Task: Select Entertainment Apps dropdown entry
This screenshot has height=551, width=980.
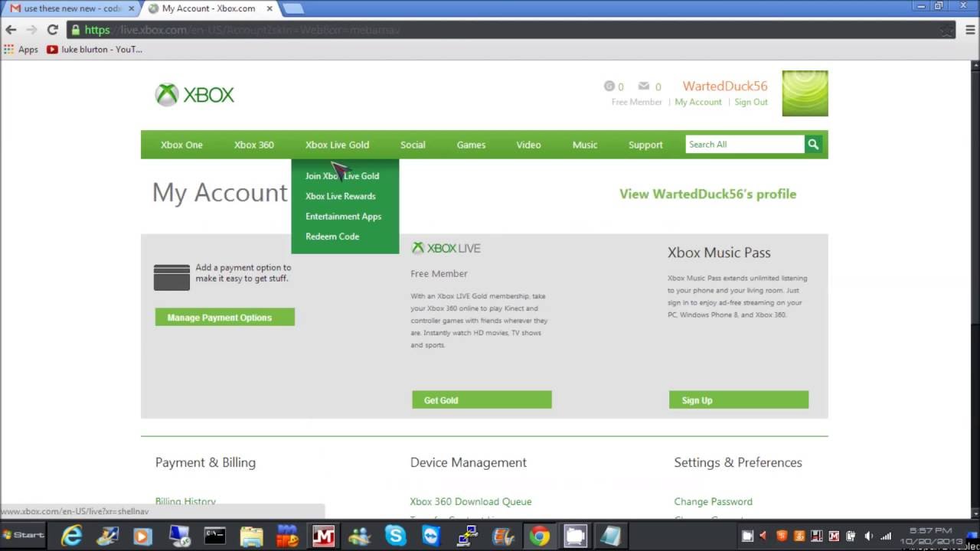Action: [343, 217]
